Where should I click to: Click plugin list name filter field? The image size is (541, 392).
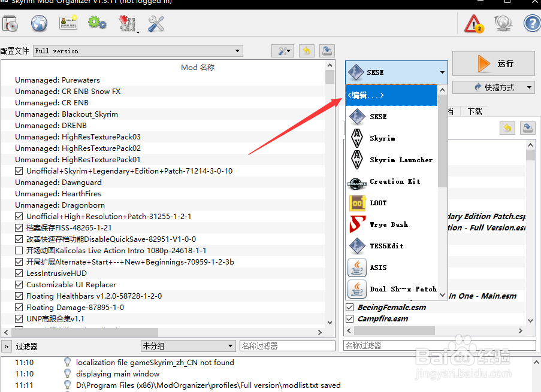click(x=440, y=345)
